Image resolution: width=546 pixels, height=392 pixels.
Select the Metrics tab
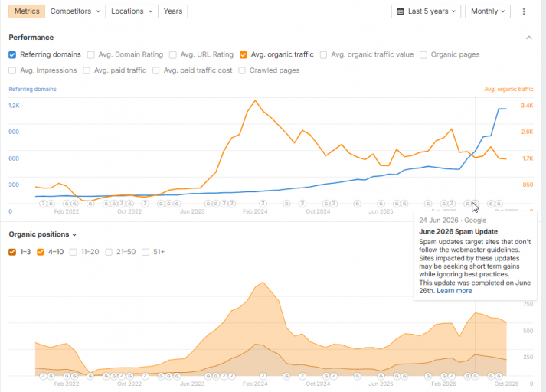27,11
